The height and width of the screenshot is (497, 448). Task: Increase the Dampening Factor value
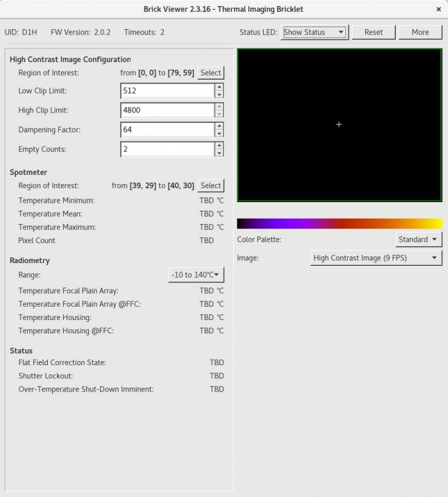point(219,126)
